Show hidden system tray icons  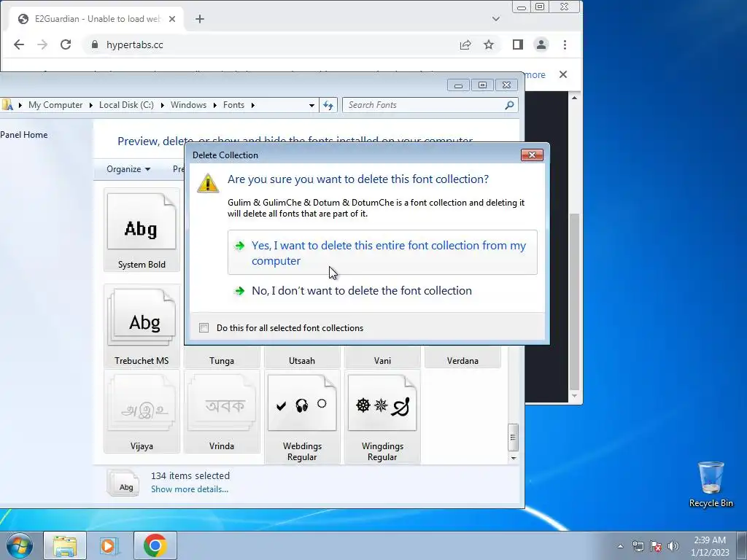(620, 546)
